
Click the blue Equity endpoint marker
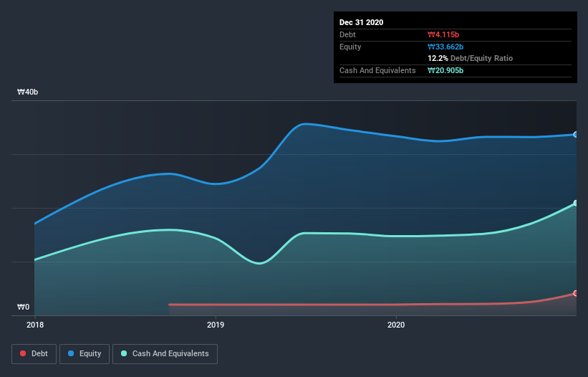tap(576, 134)
